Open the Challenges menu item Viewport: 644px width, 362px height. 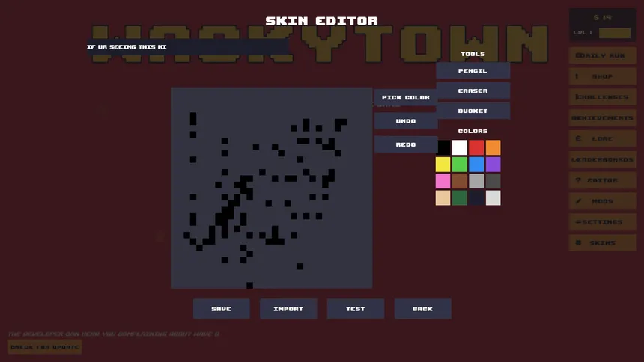point(603,97)
